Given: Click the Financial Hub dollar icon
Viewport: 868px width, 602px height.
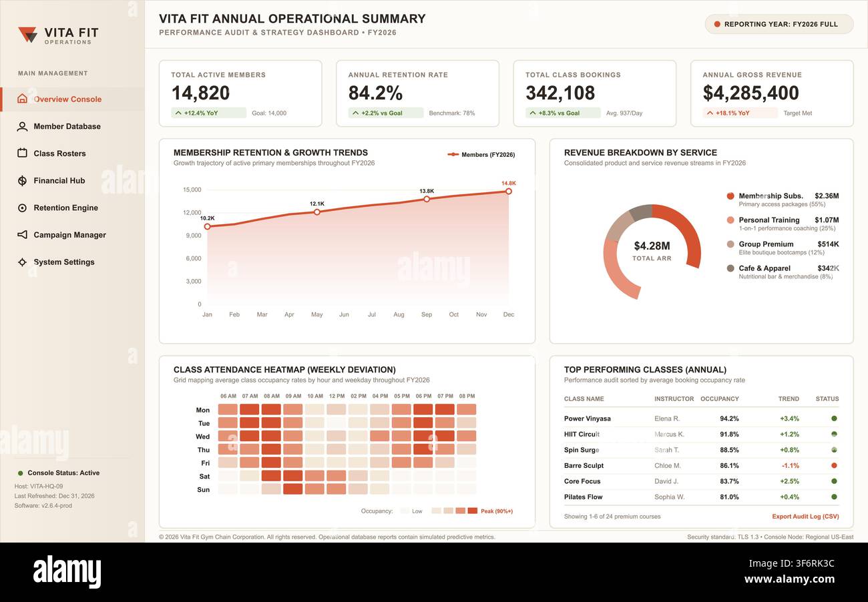Looking at the screenshot, I should (x=22, y=181).
